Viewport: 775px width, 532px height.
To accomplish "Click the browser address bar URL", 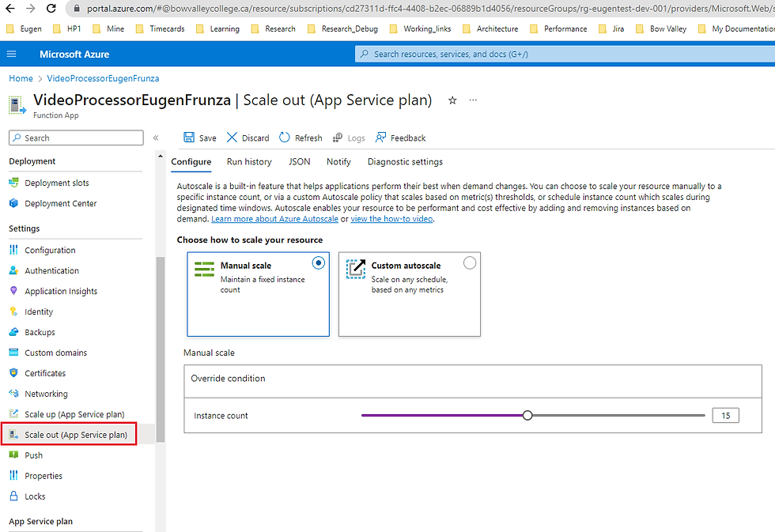I will [x=430, y=9].
